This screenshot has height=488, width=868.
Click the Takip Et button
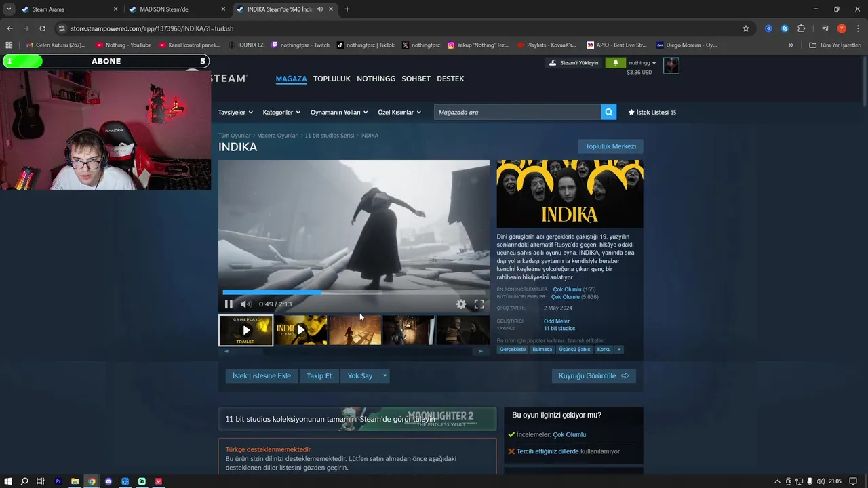[319, 375]
